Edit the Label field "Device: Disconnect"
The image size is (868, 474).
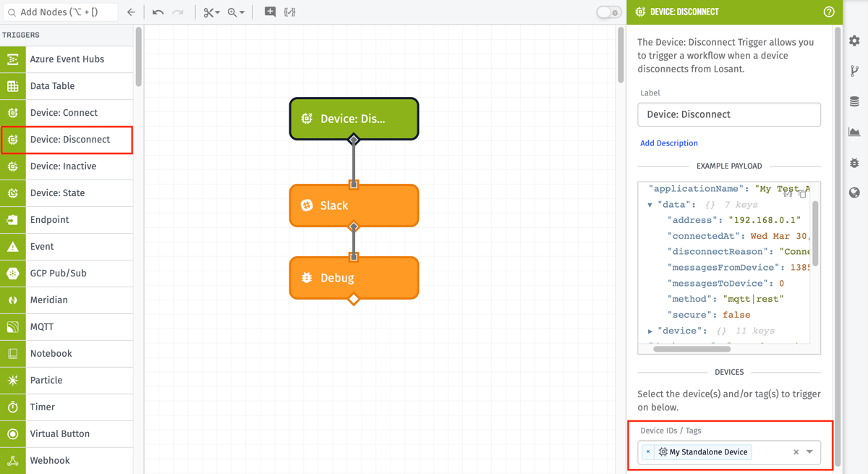tap(729, 114)
